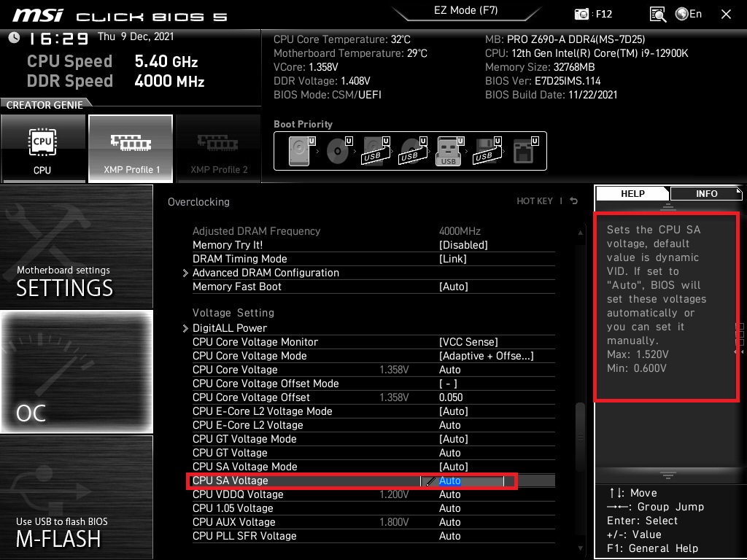Enable XMP Profile 2
Screen dimensions: 747x560
[x=219, y=149]
